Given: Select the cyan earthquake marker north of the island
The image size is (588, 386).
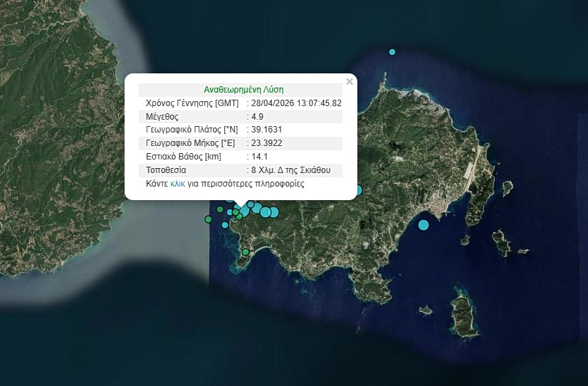Looking at the screenshot, I should [392, 52].
